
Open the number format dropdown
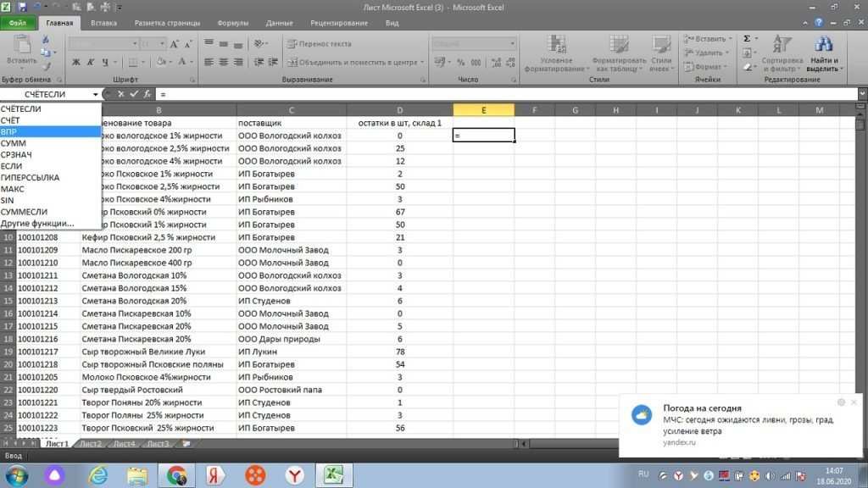[x=512, y=43]
